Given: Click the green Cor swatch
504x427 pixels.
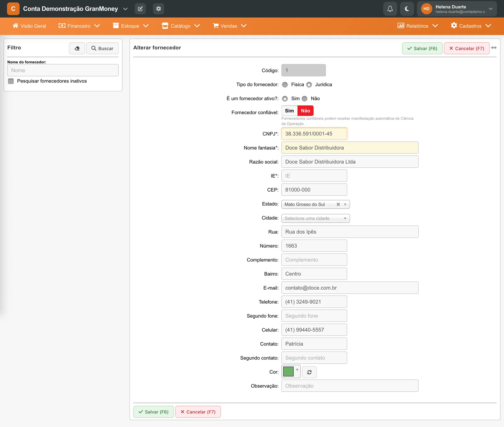Looking at the screenshot, I should 288,372.
